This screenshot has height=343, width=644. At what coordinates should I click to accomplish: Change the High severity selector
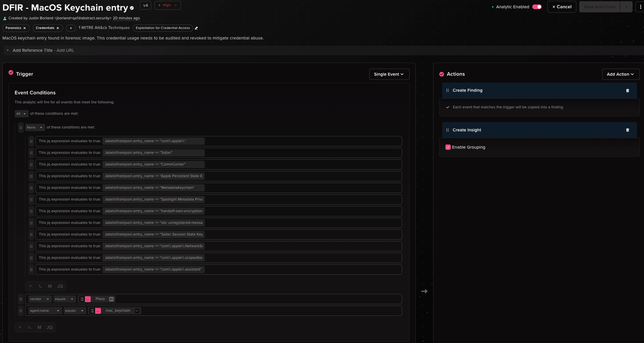point(167,5)
